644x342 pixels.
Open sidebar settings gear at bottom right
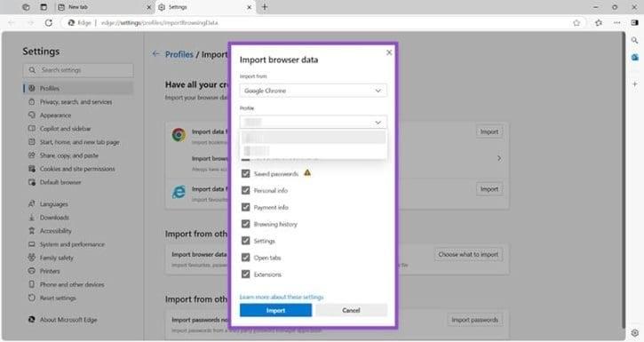point(635,332)
